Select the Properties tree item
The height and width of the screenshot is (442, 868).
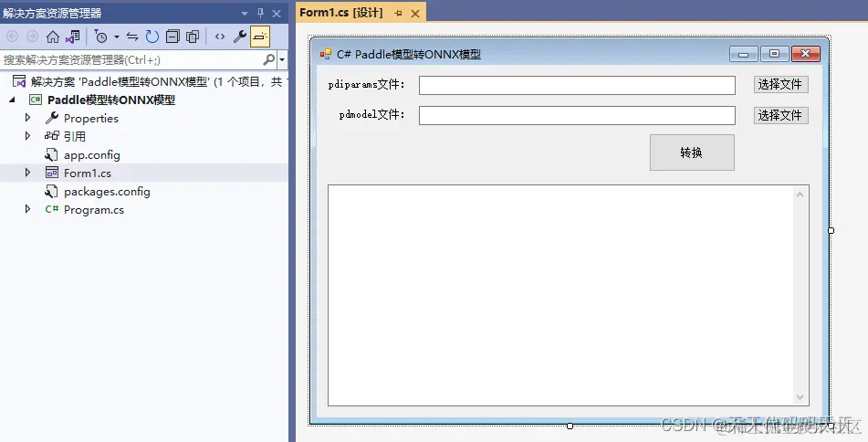click(x=90, y=118)
